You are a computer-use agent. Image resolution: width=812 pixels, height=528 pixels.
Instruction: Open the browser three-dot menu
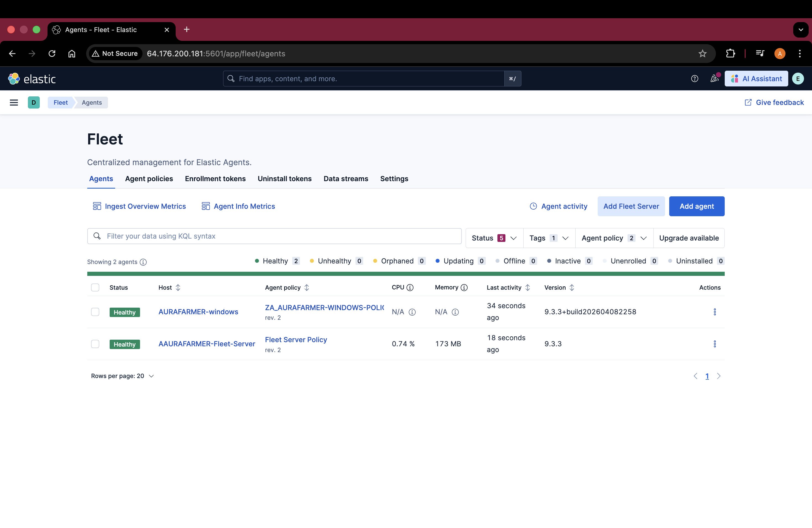(x=800, y=54)
